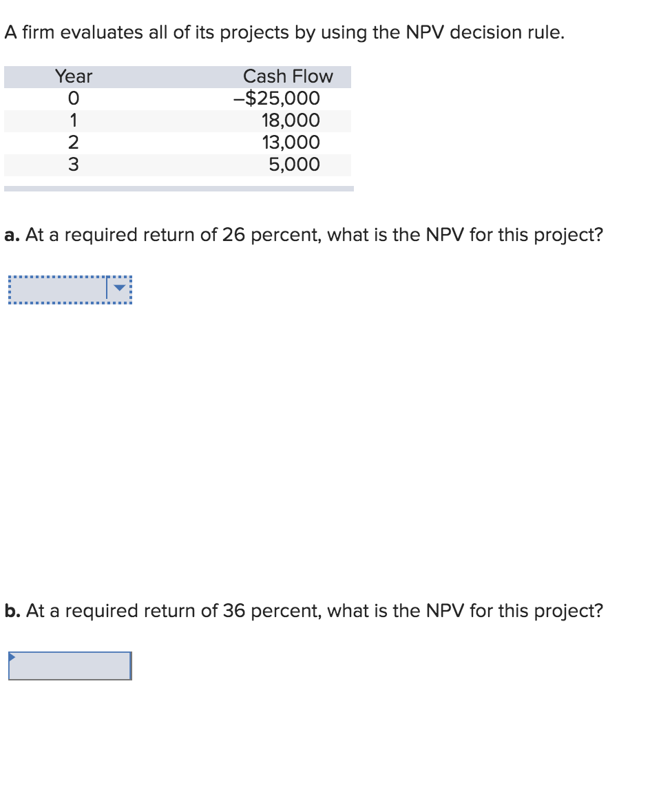Select the part a question text

303,235
